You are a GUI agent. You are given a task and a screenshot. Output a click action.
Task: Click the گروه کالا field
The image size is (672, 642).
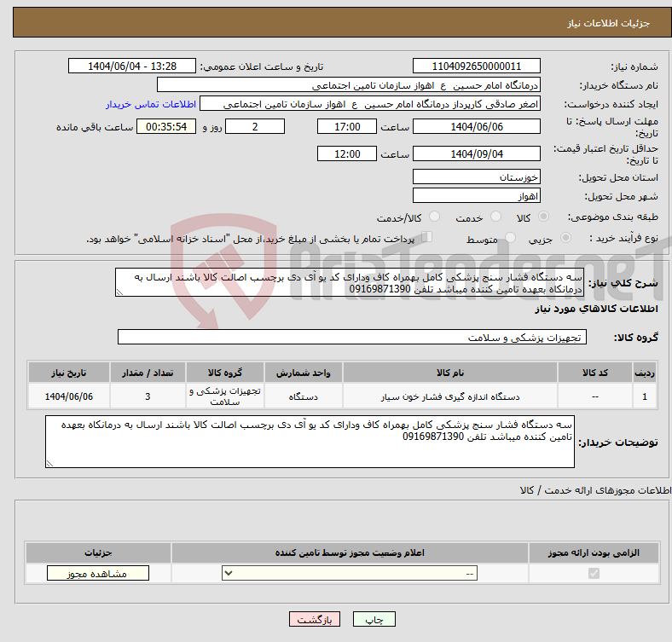point(352,338)
